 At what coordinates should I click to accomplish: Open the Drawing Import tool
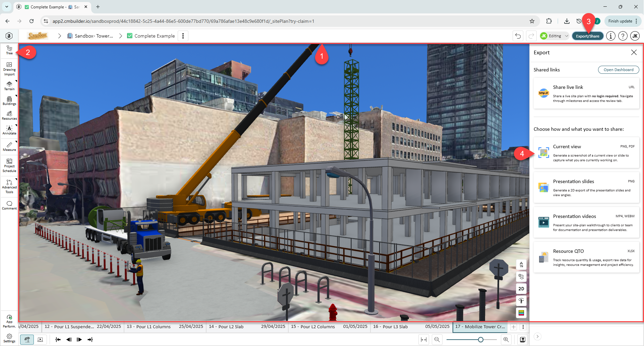click(9, 69)
